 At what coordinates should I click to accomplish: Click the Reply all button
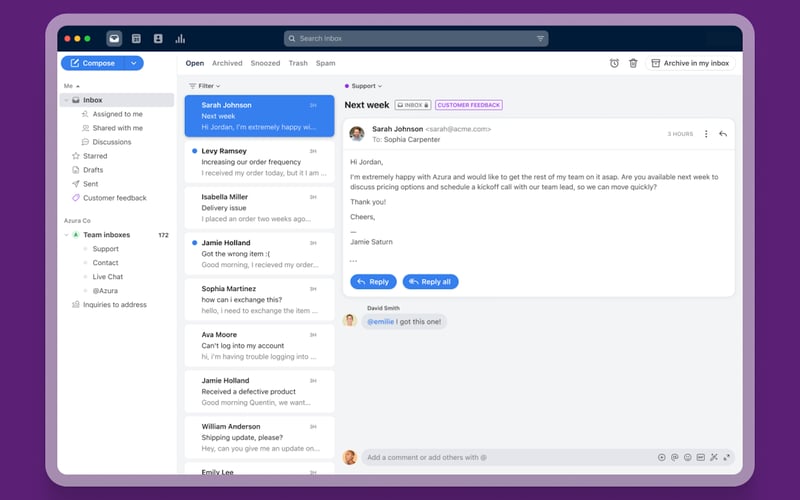(430, 282)
